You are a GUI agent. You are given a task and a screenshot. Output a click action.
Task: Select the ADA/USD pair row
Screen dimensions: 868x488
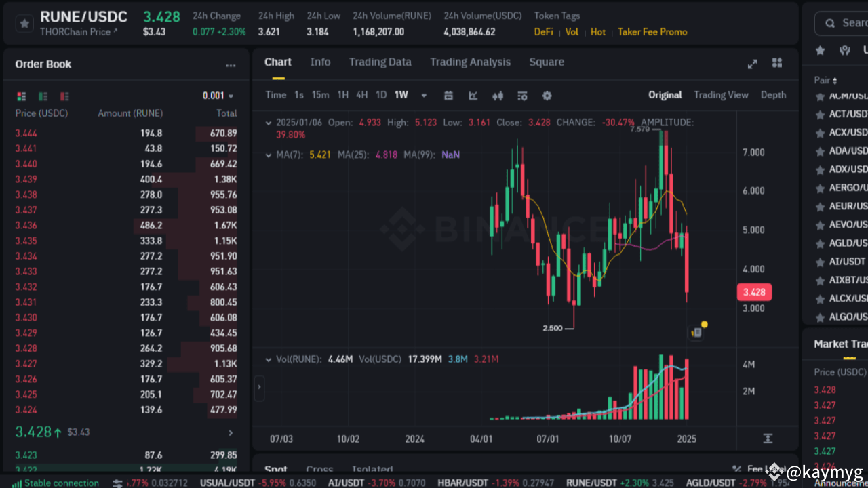pyautogui.click(x=841, y=150)
